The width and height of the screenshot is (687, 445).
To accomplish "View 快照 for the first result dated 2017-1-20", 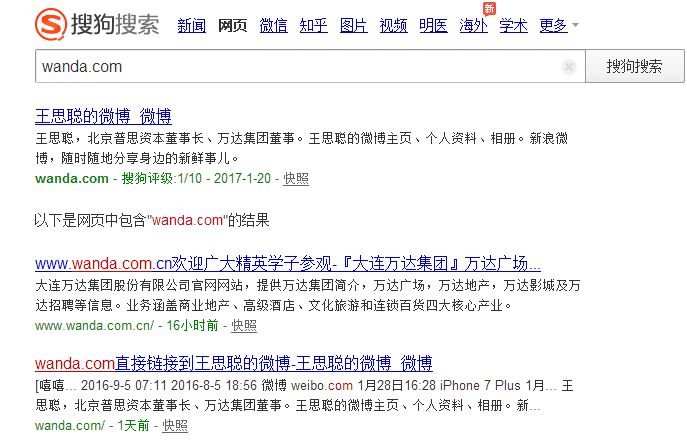I will (x=295, y=179).
